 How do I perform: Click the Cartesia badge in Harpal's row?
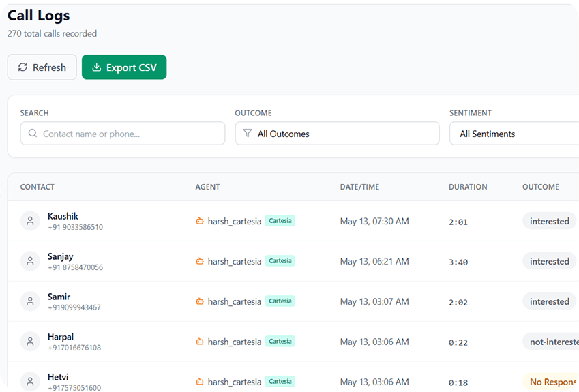(x=280, y=342)
